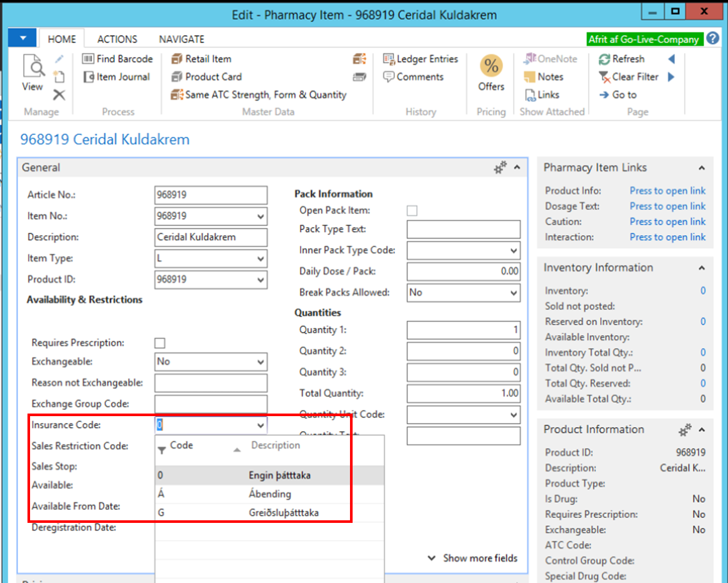Image resolution: width=728 pixels, height=583 pixels.
Task: Open the Notes attachment
Action: point(544,77)
